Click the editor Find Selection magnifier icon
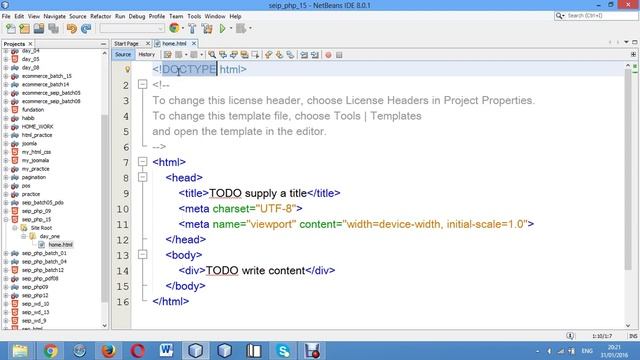The image size is (640, 360). tap(212, 55)
